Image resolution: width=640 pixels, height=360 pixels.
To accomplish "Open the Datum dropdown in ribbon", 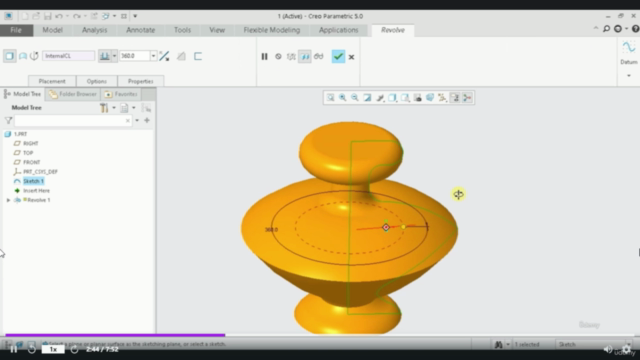I will pyautogui.click(x=629, y=76).
